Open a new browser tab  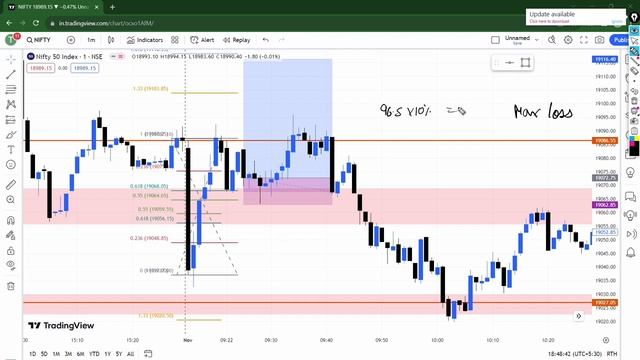pyautogui.click(x=112, y=7)
